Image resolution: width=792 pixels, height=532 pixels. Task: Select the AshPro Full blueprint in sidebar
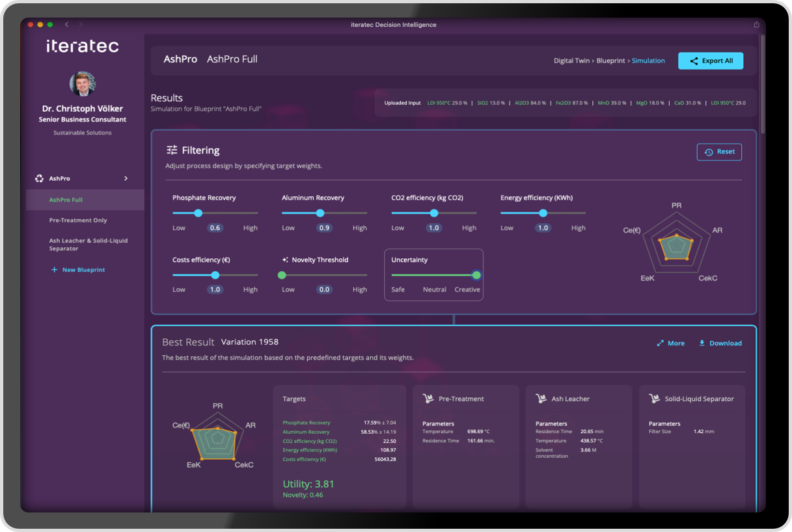coord(66,200)
